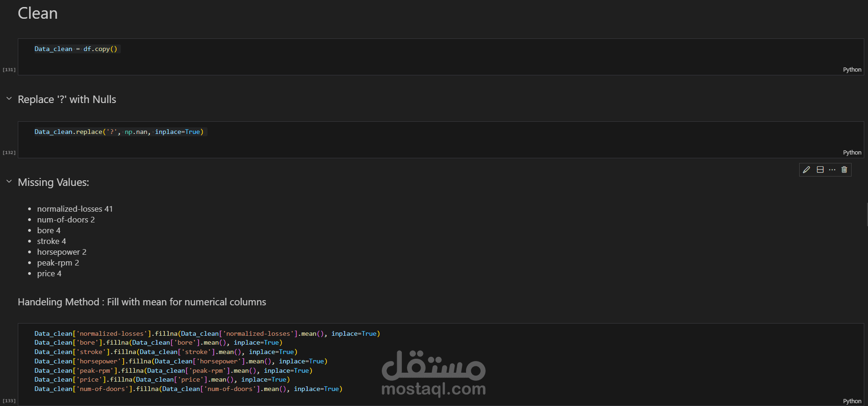The width and height of the screenshot is (868, 406).
Task: Click the 'horsepower' fillna code line
Action: pos(181,362)
